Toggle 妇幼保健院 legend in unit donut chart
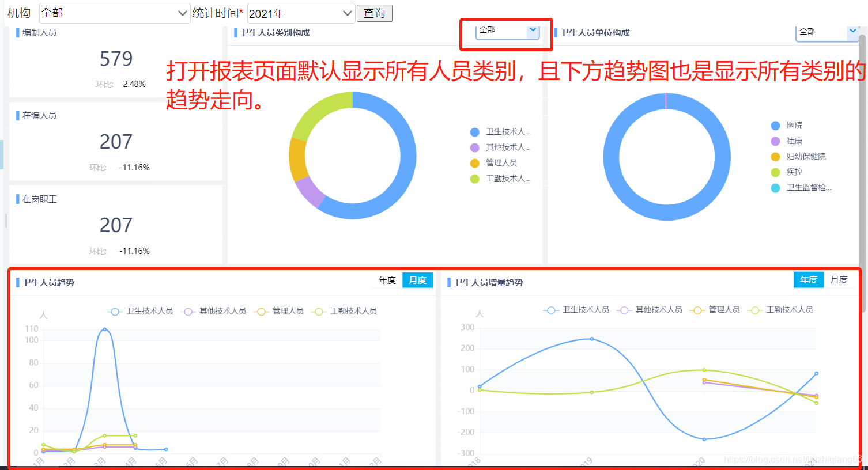 (798, 156)
